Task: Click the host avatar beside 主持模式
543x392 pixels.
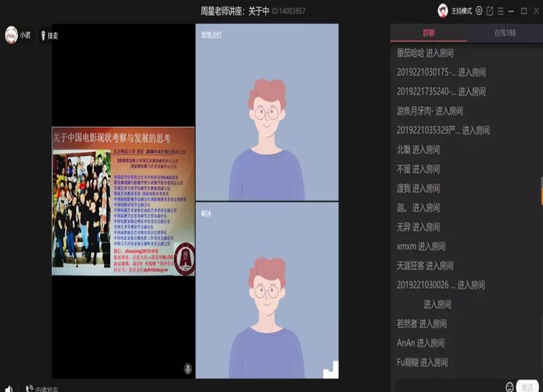Action: click(x=443, y=11)
